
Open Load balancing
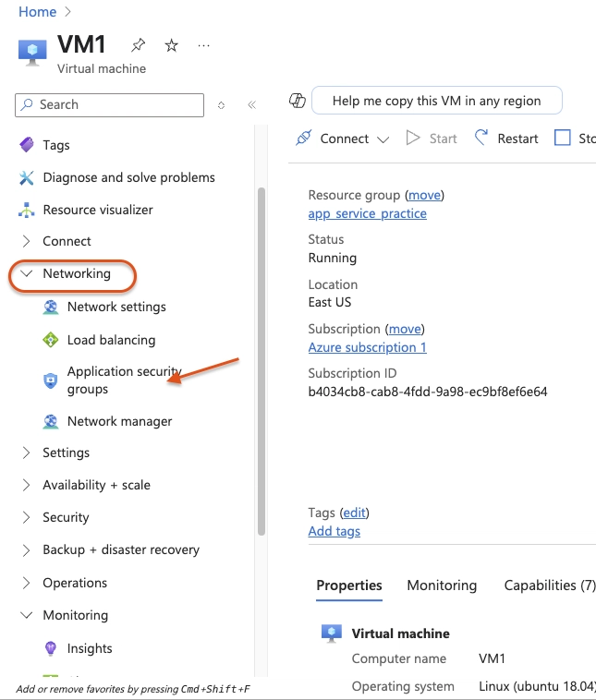click(x=111, y=340)
